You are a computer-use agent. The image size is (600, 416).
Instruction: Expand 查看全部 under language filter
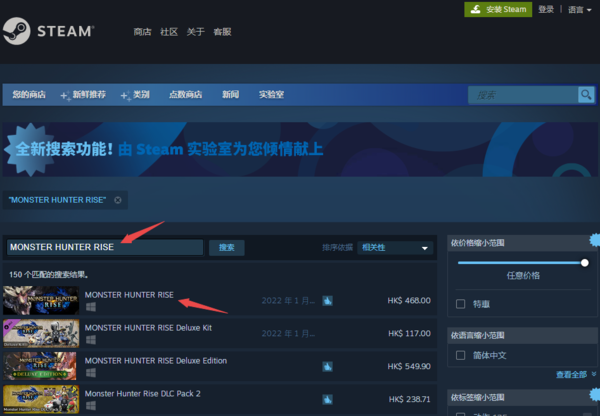576,374
